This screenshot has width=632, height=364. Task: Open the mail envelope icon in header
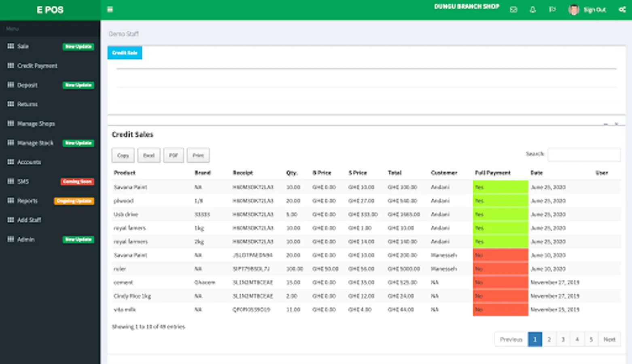513,10
